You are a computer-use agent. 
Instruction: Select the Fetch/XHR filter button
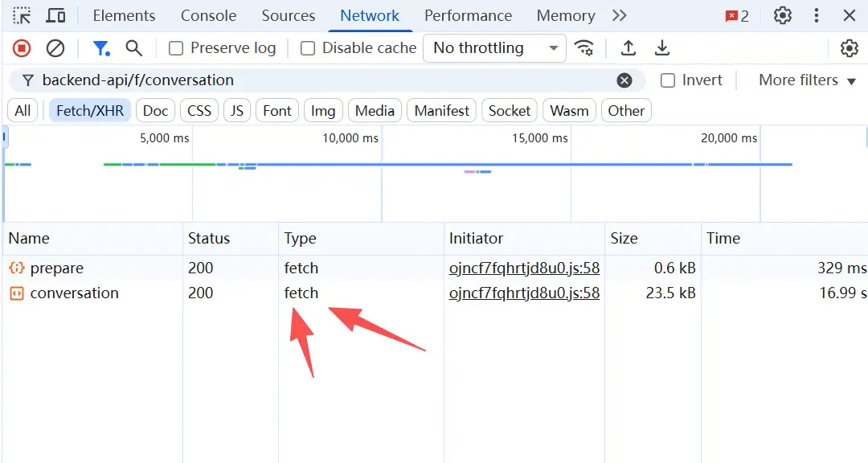(90, 111)
